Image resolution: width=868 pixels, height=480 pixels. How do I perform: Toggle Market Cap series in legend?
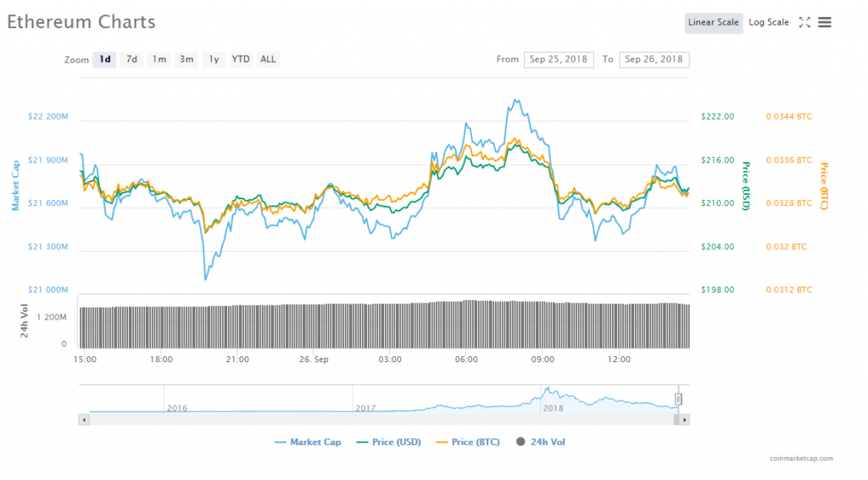click(308, 442)
